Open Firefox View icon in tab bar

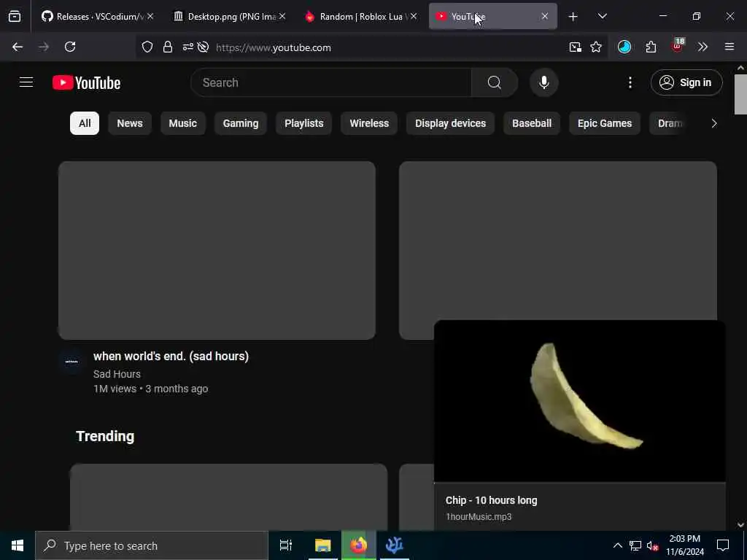[x=15, y=17]
